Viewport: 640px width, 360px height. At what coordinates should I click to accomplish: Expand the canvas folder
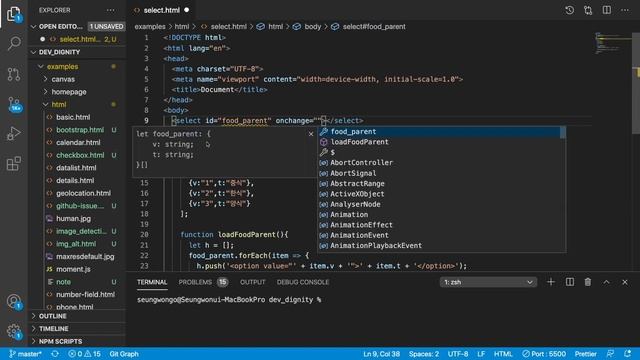[x=78, y=79]
